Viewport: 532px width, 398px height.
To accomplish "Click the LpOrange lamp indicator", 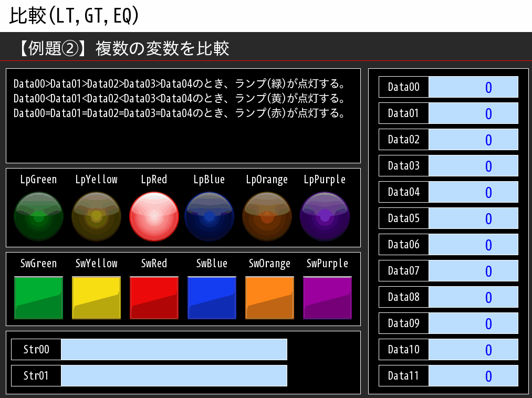I will click(267, 216).
